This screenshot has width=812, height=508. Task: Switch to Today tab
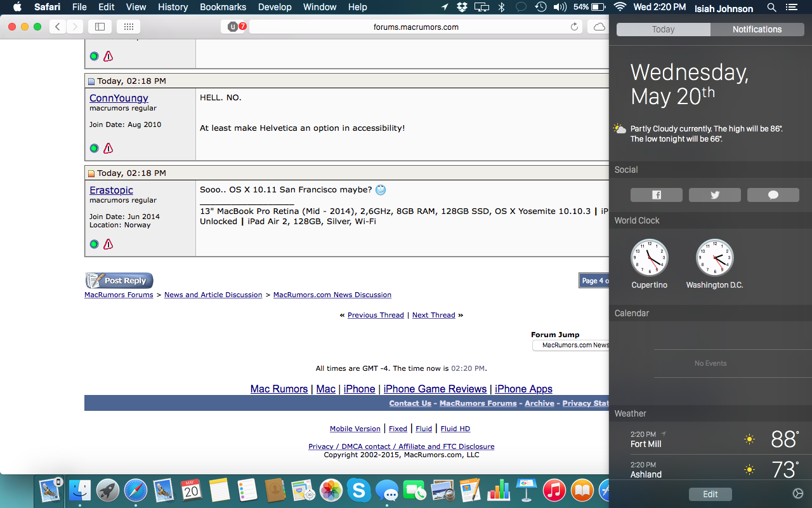[x=664, y=29]
